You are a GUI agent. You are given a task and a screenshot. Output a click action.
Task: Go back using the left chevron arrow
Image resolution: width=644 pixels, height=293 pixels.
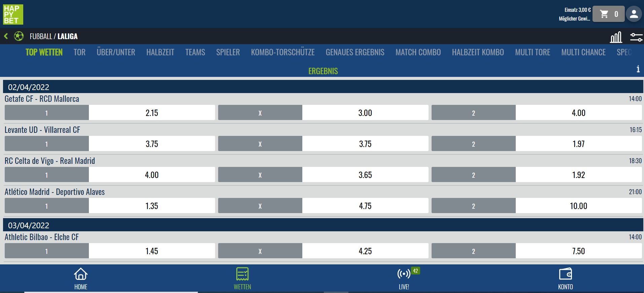coord(6,36)
